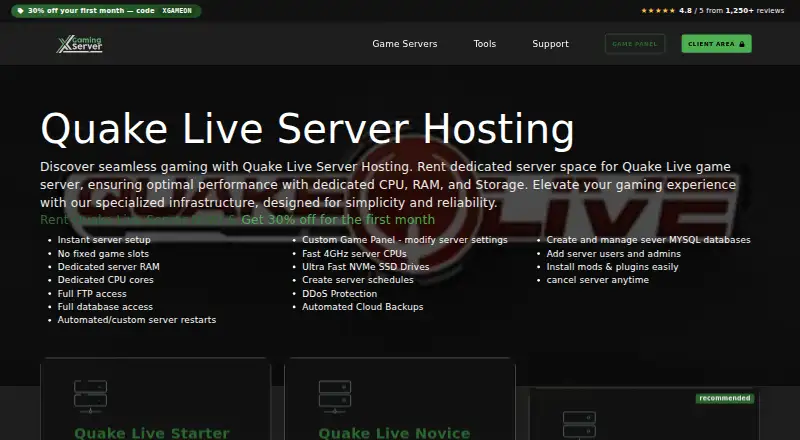This screenshot has width=800, height=440.
Task: Go to the Client Area
Action: tap(716, 44)
